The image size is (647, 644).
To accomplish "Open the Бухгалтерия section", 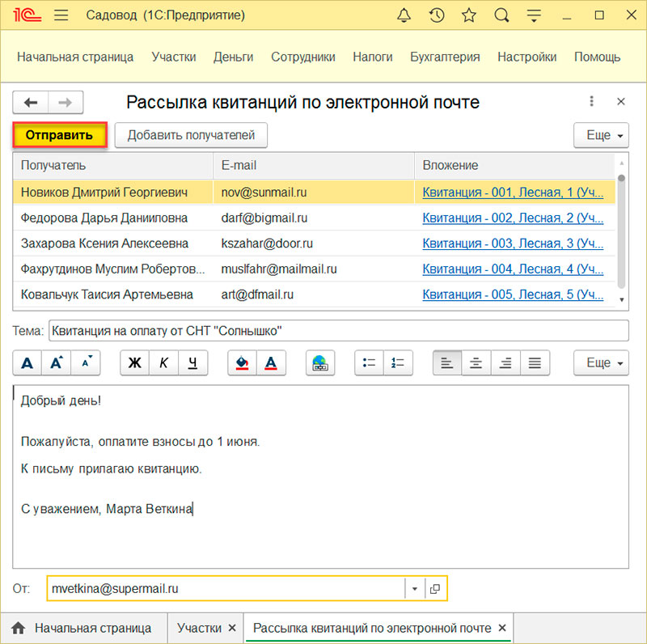I will (445, 57).
